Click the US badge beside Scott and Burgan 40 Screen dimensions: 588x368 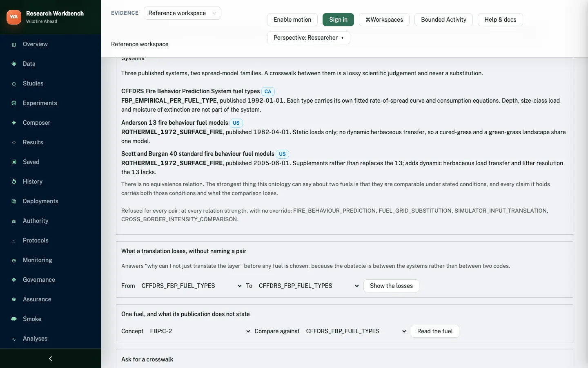(x=282, y=154)
